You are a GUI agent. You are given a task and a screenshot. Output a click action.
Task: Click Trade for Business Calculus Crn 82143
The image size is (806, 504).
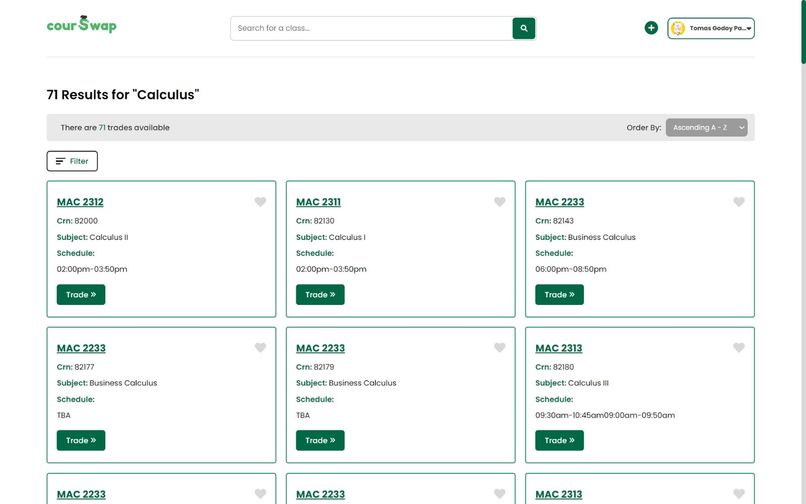coord(559,295)
